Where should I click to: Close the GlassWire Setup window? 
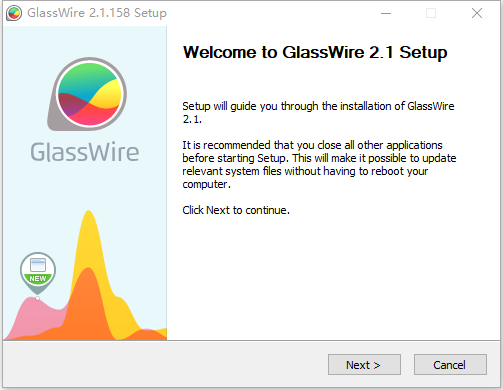[477, 13]
